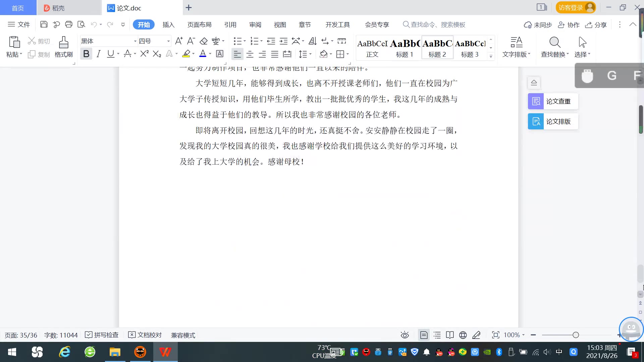Toggle 文档校对 proofreading
This screenshot has width=644, height=362.
[145, 335]
